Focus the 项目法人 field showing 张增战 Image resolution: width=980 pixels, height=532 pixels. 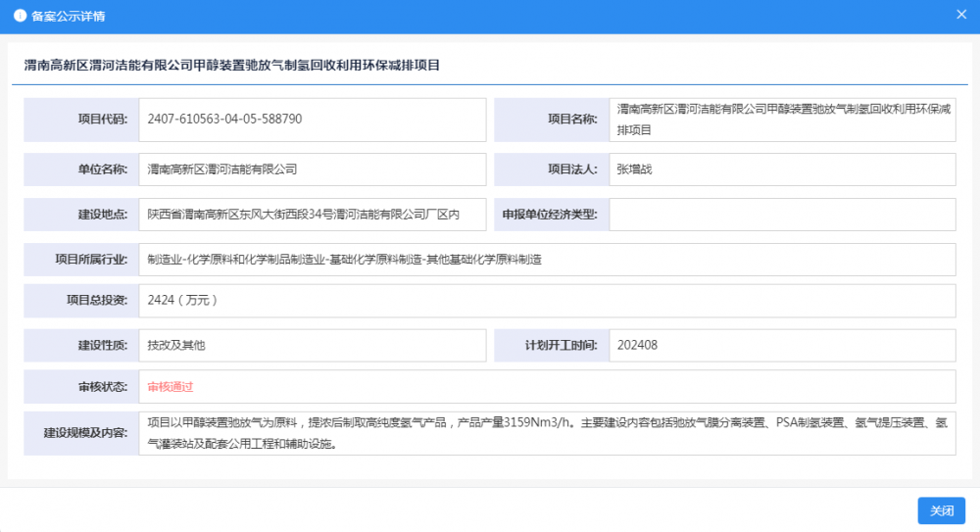tap(782, 169)
